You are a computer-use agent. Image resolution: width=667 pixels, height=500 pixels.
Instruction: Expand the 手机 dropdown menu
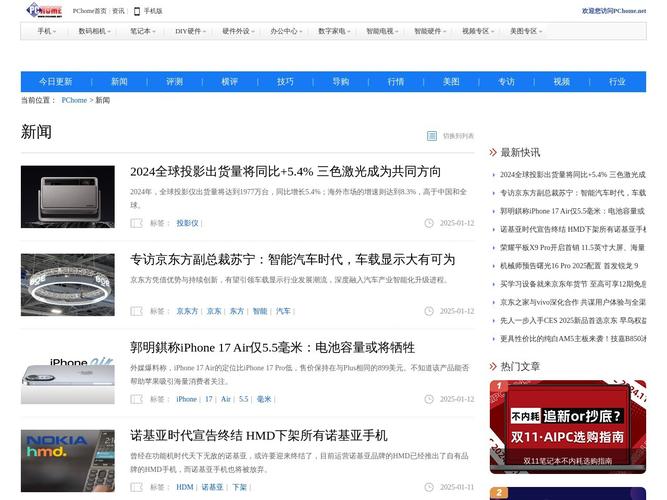pyautogui.click(x=46, y=31)
